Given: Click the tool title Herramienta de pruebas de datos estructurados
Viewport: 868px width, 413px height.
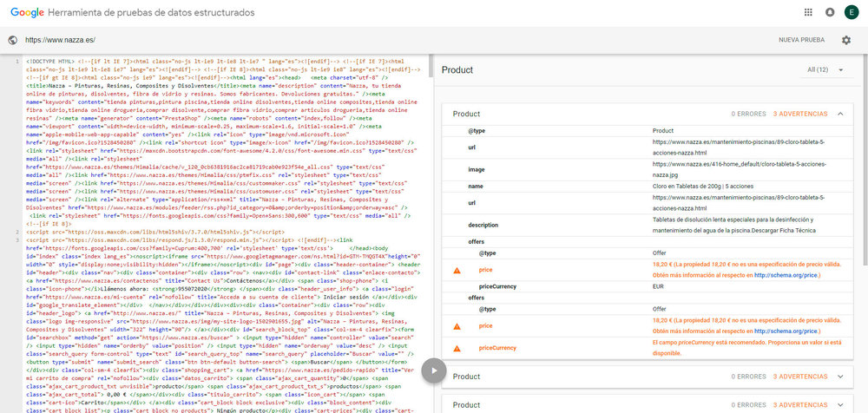Looking at the screenshot, I should pyautogui.click(x=152, y=12).
